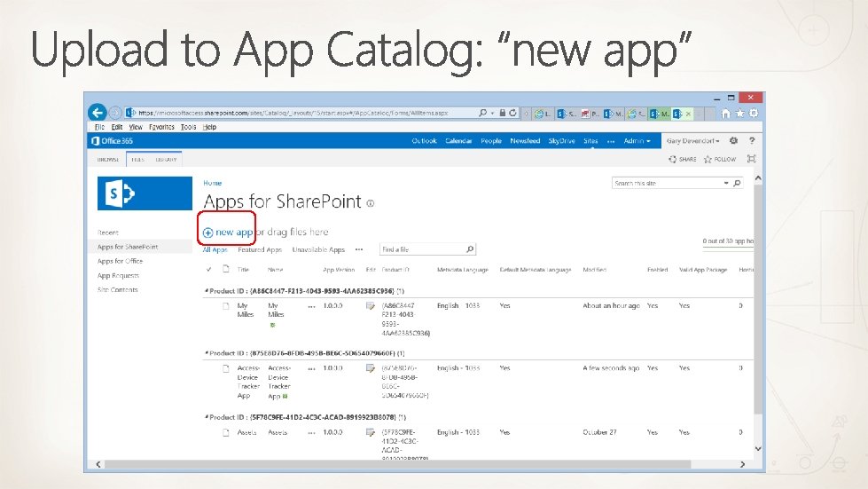
Task: Click the edit icon in the Assets row
Action: [x=371, y=432]
